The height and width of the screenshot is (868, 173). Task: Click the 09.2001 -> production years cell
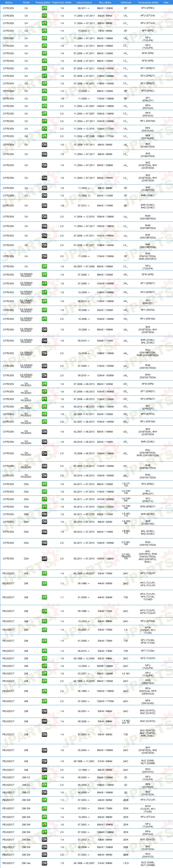[84, 711]
